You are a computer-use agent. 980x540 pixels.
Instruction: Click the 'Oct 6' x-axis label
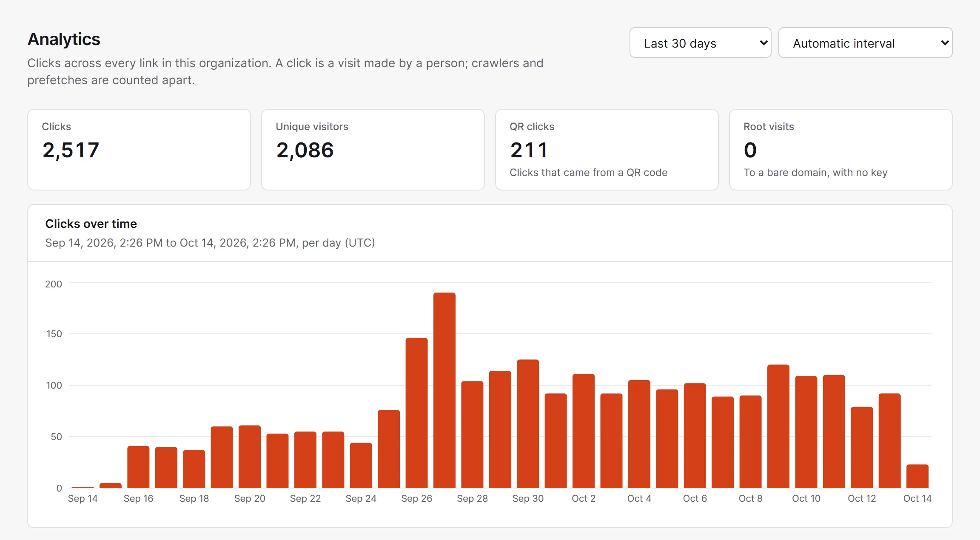(695, 498)
